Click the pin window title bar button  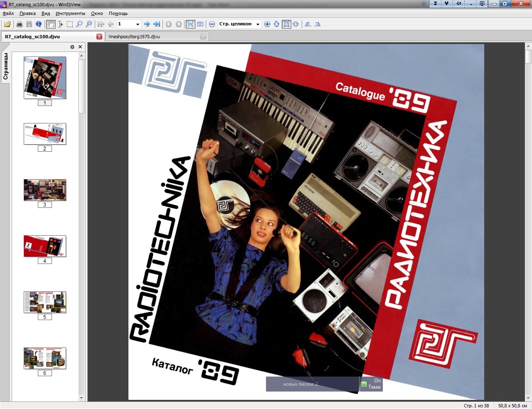(458, 3)
